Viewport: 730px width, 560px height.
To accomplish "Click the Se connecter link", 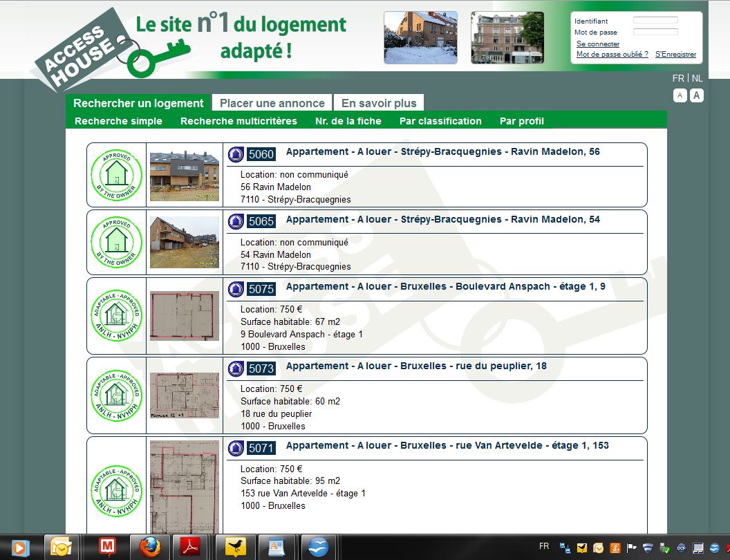I will click(598, 44).
